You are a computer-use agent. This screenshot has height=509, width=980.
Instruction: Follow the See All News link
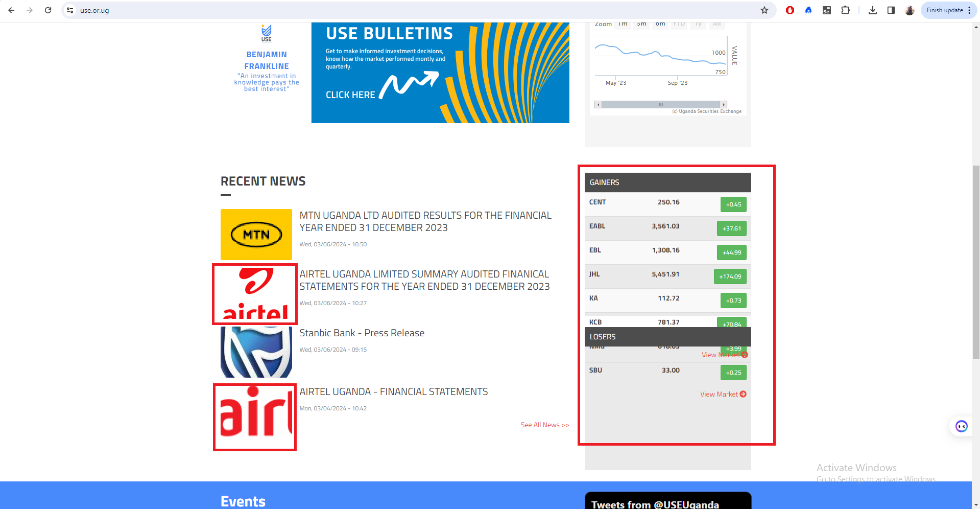coord(545,425)
